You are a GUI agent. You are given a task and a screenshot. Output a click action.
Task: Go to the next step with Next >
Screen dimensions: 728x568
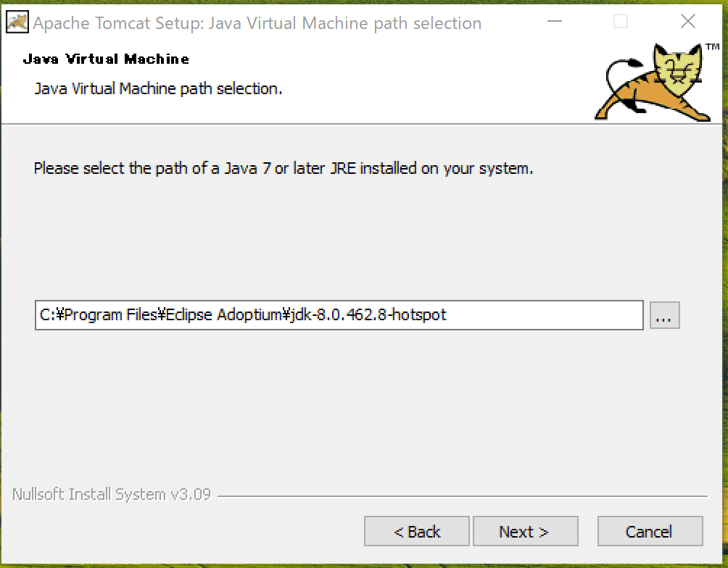525,531
